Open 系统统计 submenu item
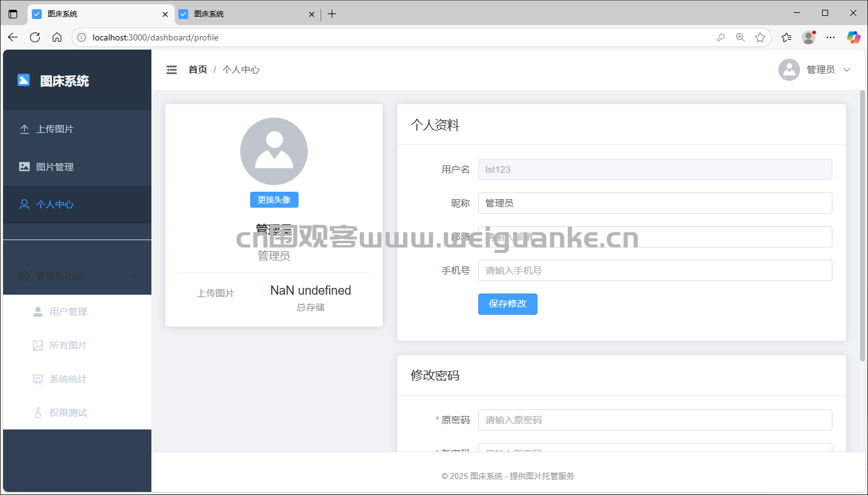 pos(77,379)
